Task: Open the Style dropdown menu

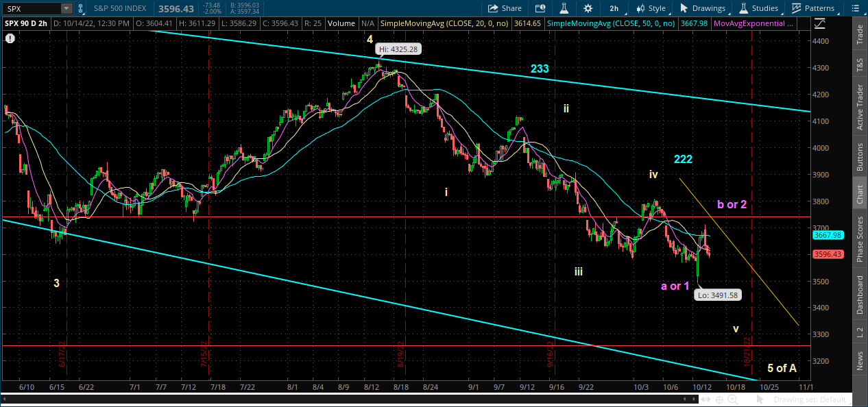Action: (651, 8)
